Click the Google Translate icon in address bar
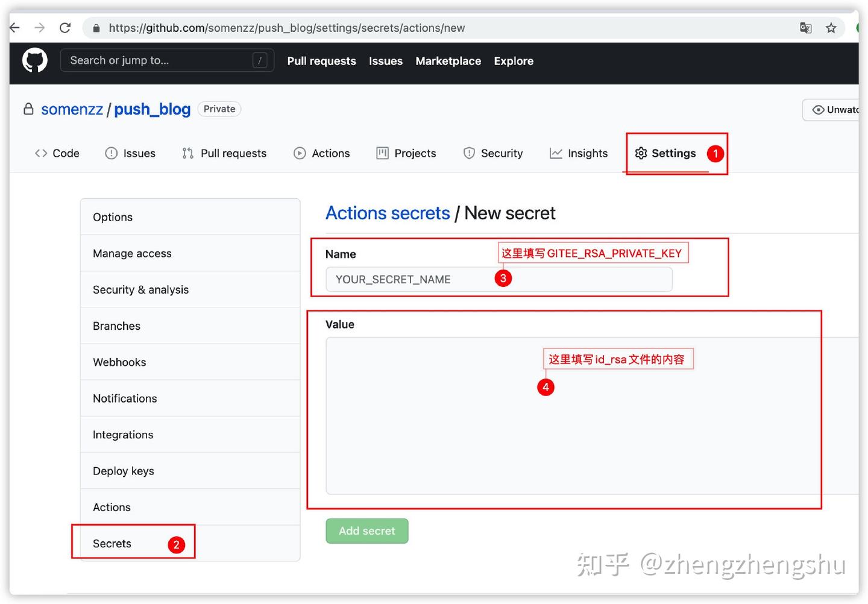The height and width of the screenshot is (604, 868). click(805, 28)
